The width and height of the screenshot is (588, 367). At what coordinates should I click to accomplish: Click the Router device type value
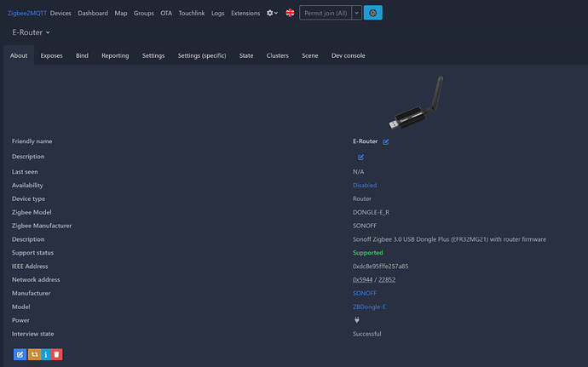[x=362, y=198]
